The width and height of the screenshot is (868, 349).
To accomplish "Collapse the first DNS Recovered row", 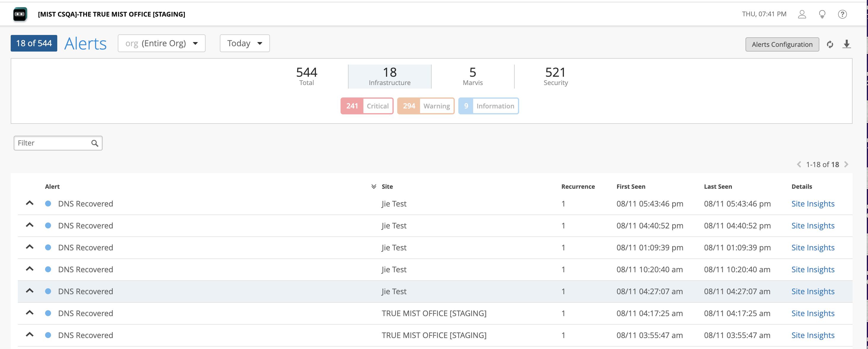I will [x=30, y=203].
